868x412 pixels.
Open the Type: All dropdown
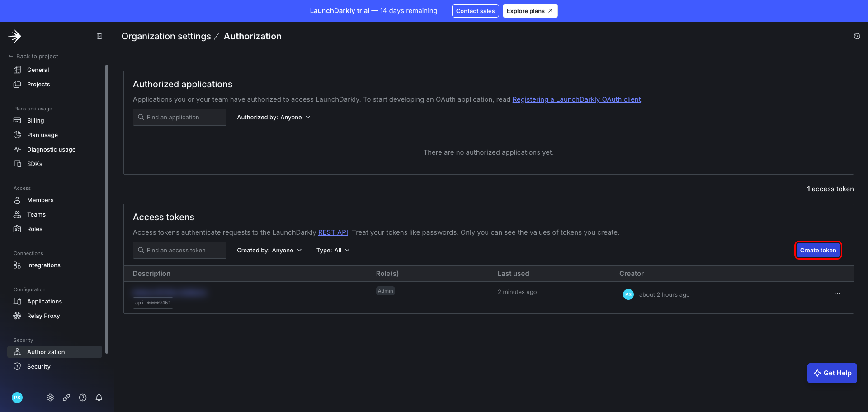(333, 250)
